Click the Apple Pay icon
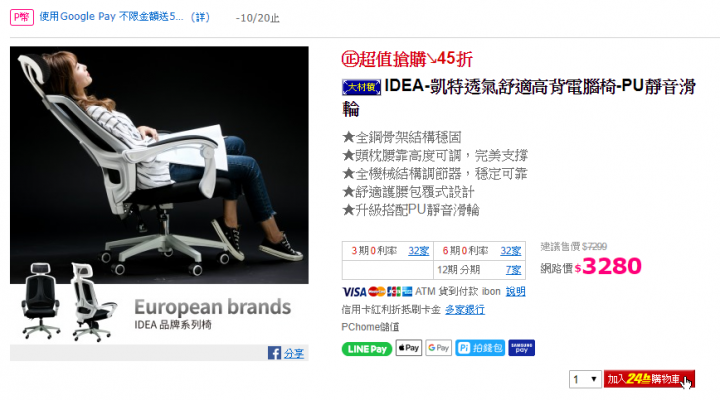This screenshot has width=720, height=400. click(x=409, y=348)
